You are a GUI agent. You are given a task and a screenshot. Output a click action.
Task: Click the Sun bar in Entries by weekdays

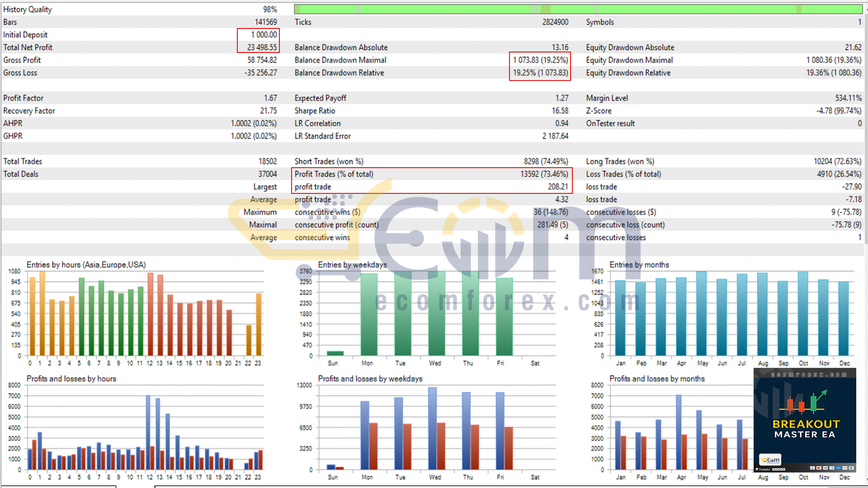pos(335,353)
